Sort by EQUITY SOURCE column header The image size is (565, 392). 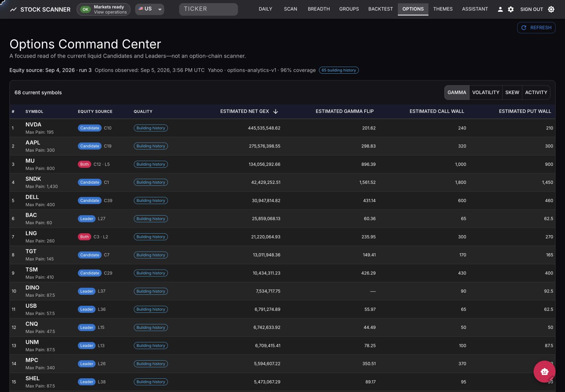point(95,112)
